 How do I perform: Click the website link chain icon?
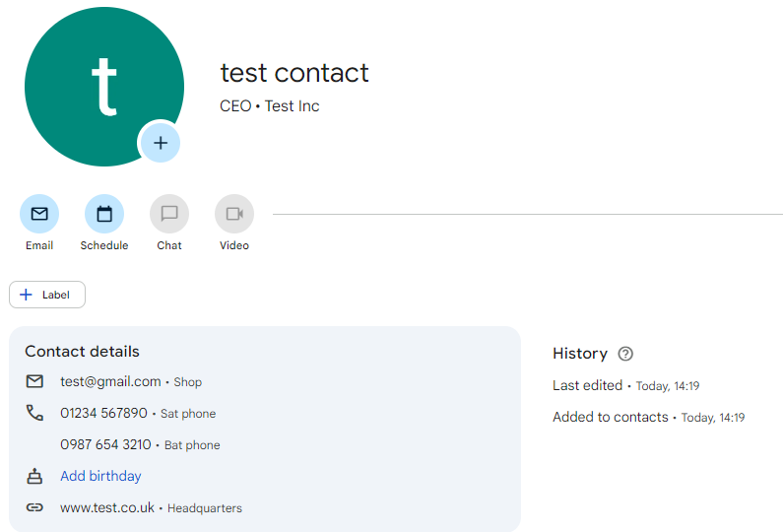coord(34,507)
